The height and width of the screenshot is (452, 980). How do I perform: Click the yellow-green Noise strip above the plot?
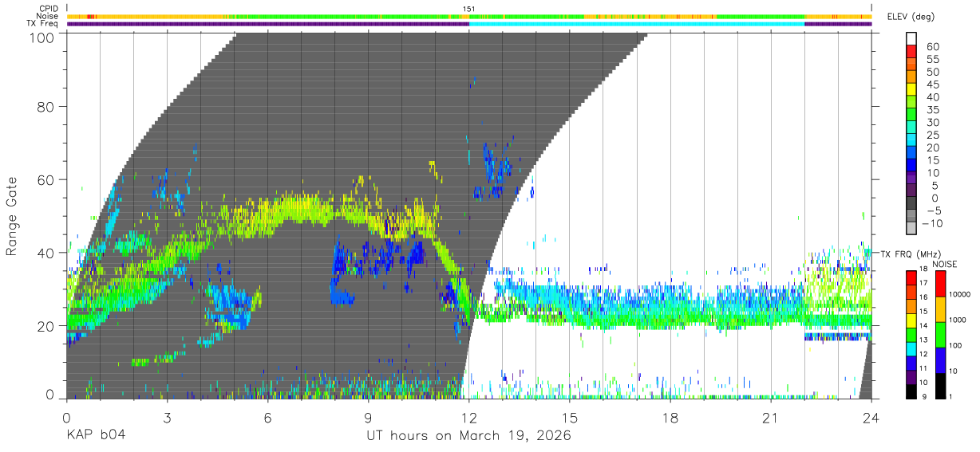468,16
